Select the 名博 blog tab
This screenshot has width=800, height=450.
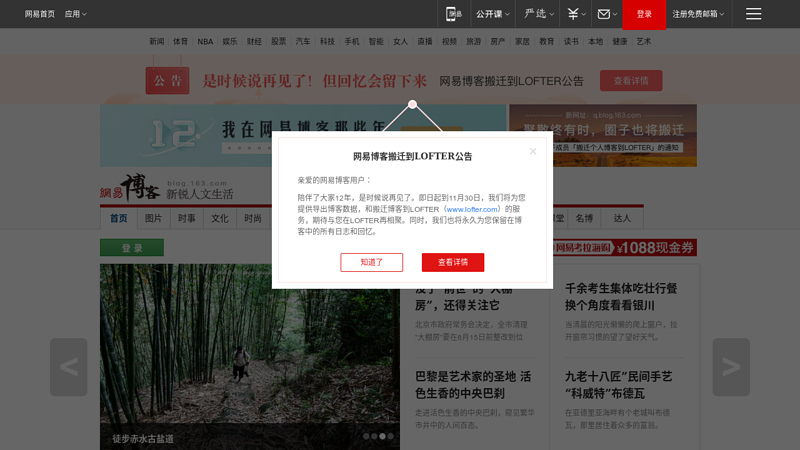click(x=584, y=218)
